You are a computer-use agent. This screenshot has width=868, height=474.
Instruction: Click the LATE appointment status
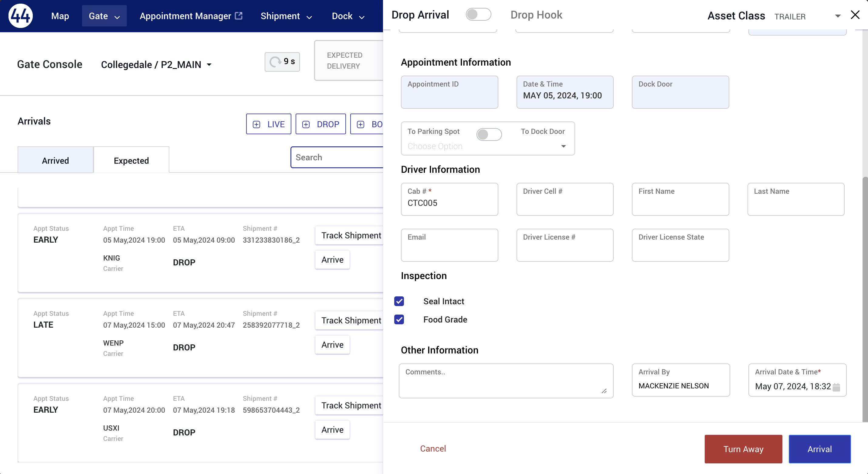[x=43, y=325]
